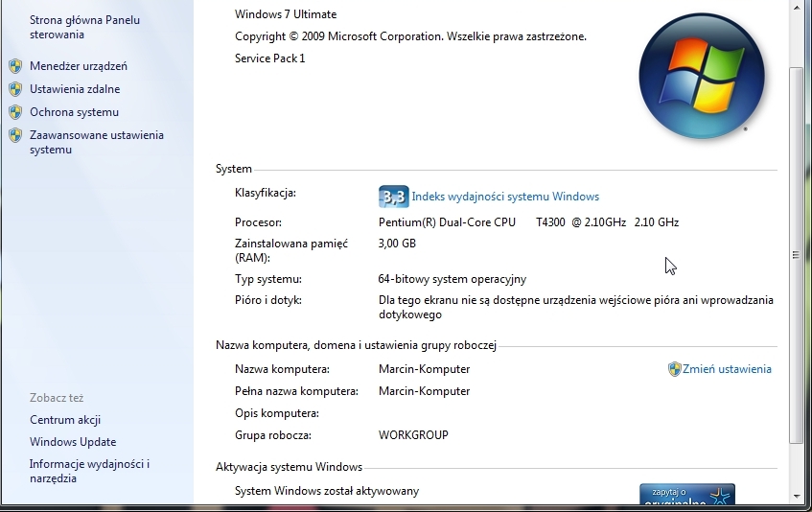Click the genuine Microsoft 'zapytaj o oryginalne' badge

click(x=687, y=494)
